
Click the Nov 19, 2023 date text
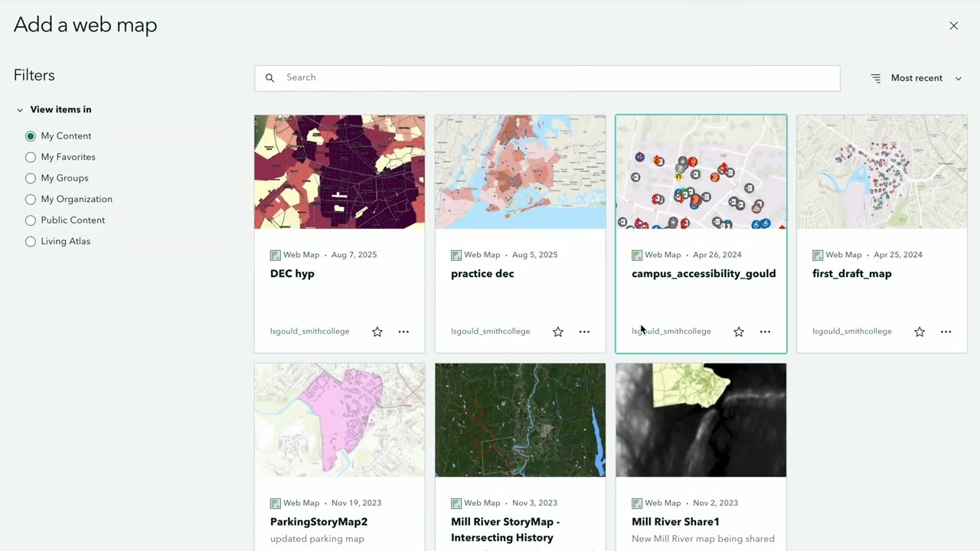[x=356, y=503]
